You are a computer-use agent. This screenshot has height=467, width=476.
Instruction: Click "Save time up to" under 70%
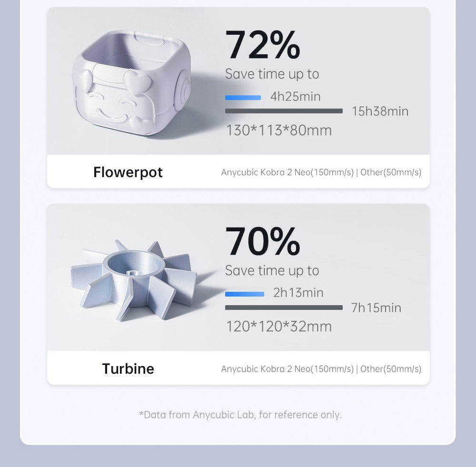(x=272, y=271)
